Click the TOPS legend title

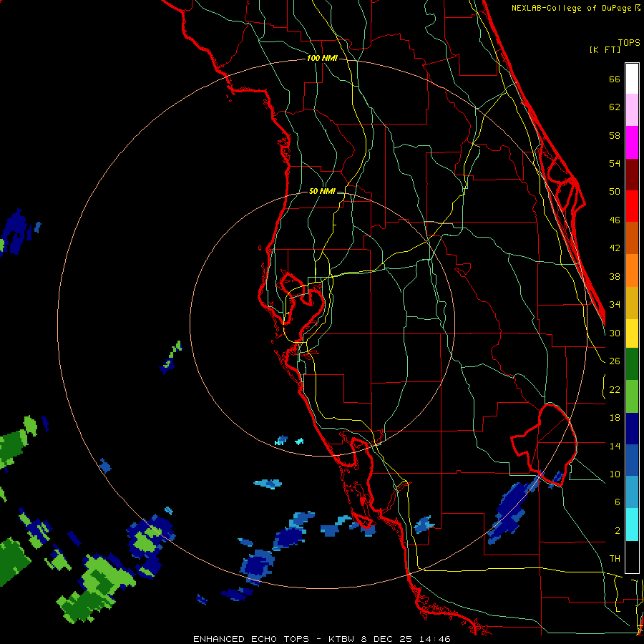pos(629,43)
